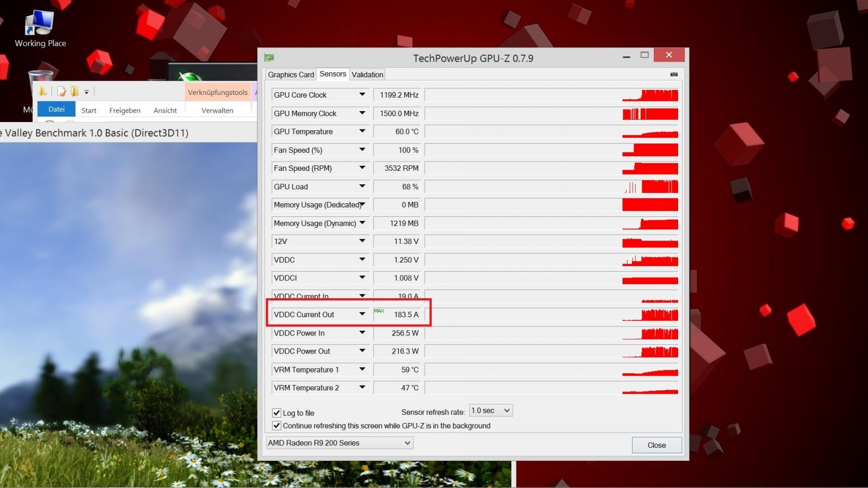Open the VDDC Current Out dropdown
868x488 pixels.
tap(362, 314)
